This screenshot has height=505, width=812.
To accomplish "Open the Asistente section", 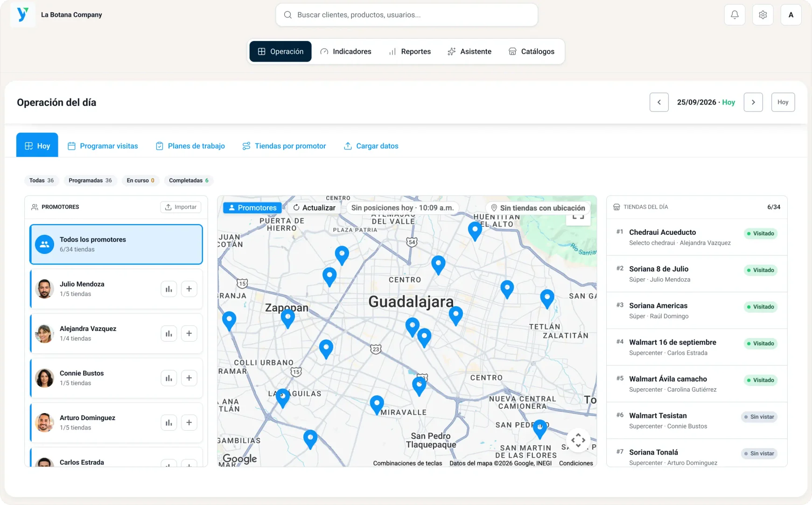I will coord(469,51).
